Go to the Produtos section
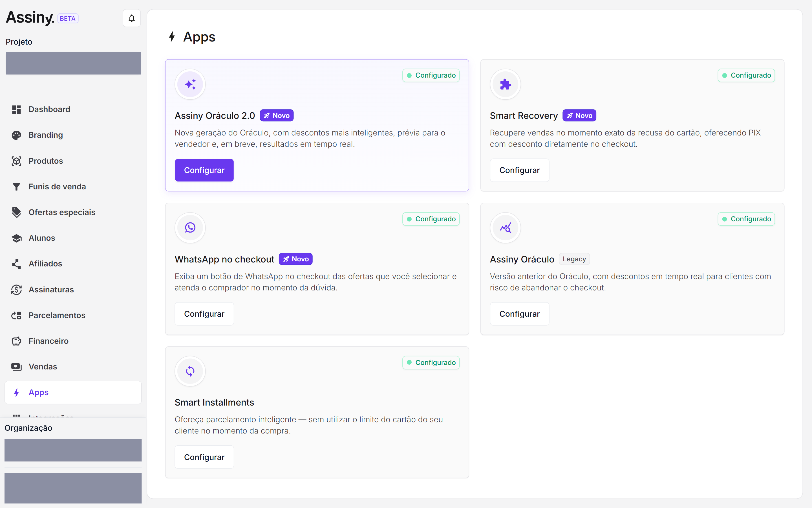Image resolution: width=812 pixels, height=508 pixels. pyautogui.click(x=73, y=161)
